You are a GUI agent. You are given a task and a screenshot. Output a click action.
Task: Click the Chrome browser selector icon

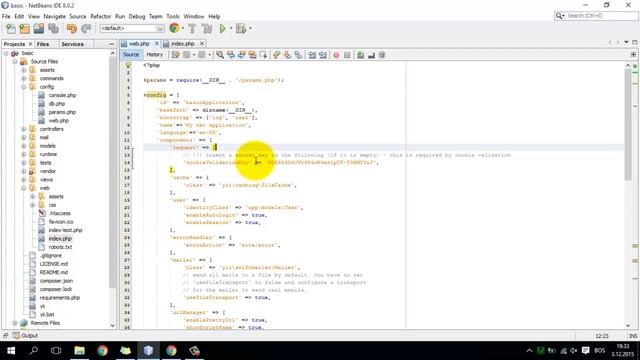coord(174,28)
